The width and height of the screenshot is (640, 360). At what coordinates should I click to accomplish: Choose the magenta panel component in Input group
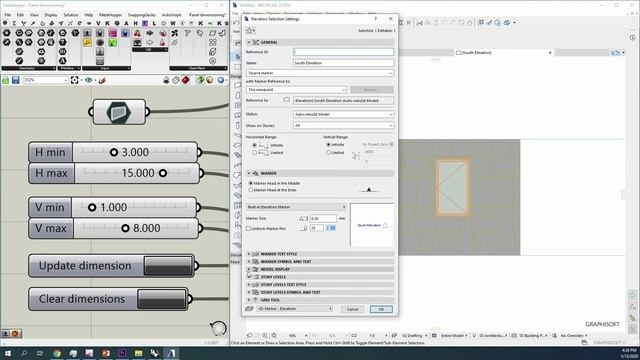point(112,33)
